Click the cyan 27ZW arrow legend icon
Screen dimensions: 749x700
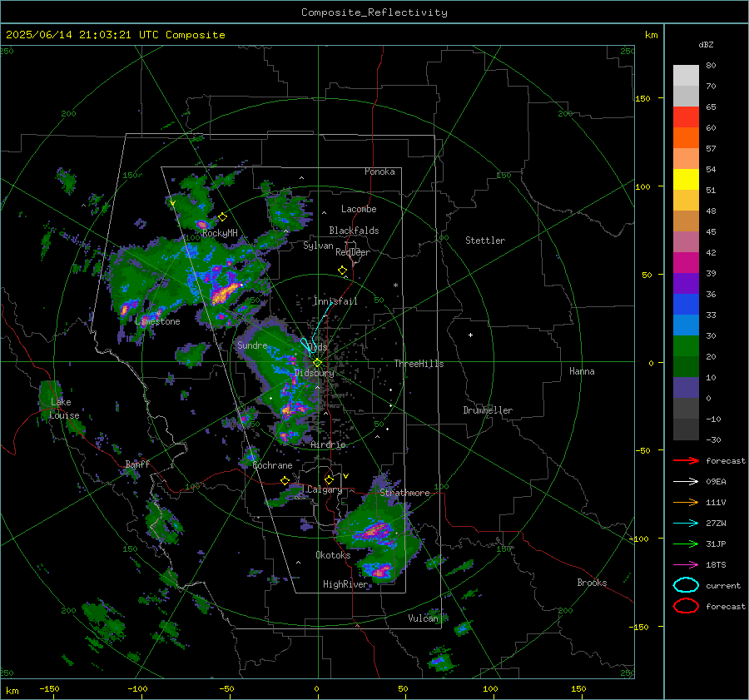[686, 524]
